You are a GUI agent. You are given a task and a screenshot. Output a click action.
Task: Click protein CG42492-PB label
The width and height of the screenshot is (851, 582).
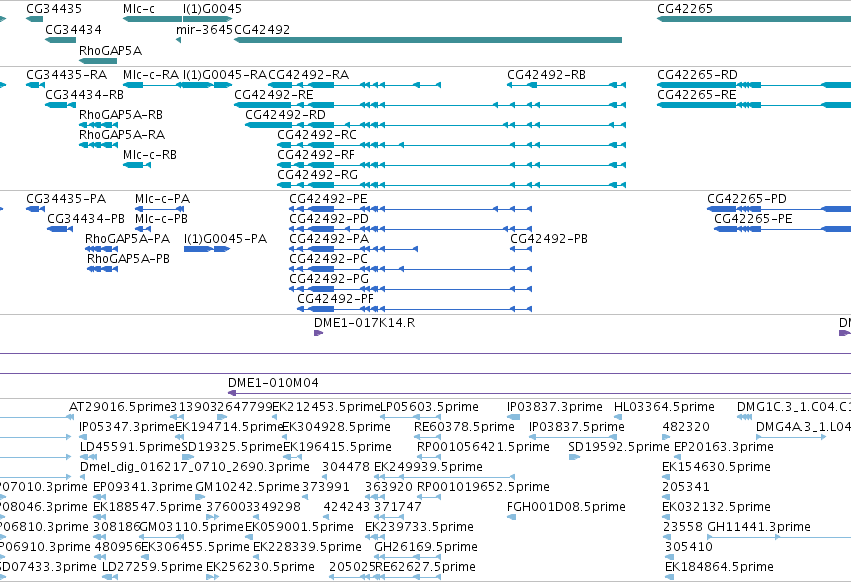tap(549, 239)
